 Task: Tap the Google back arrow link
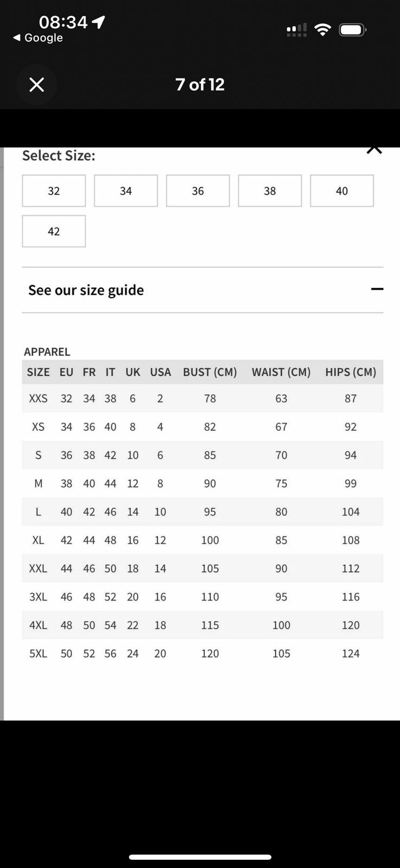38,38
